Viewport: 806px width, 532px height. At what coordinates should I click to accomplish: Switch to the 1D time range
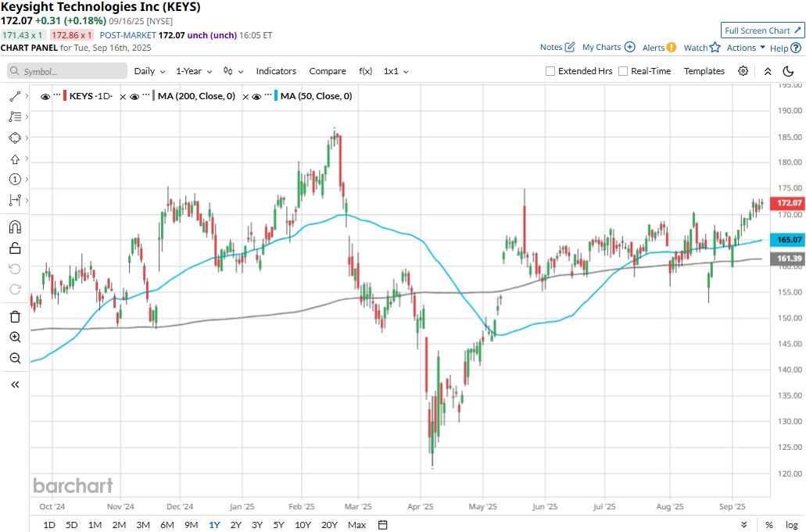(x=48, y=525)
